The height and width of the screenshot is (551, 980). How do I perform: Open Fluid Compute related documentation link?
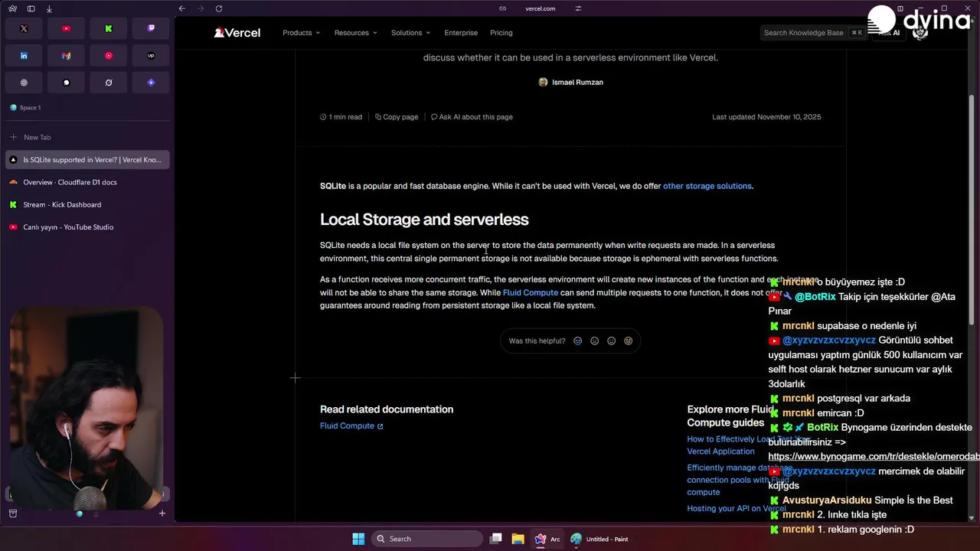tap(351, 425)
